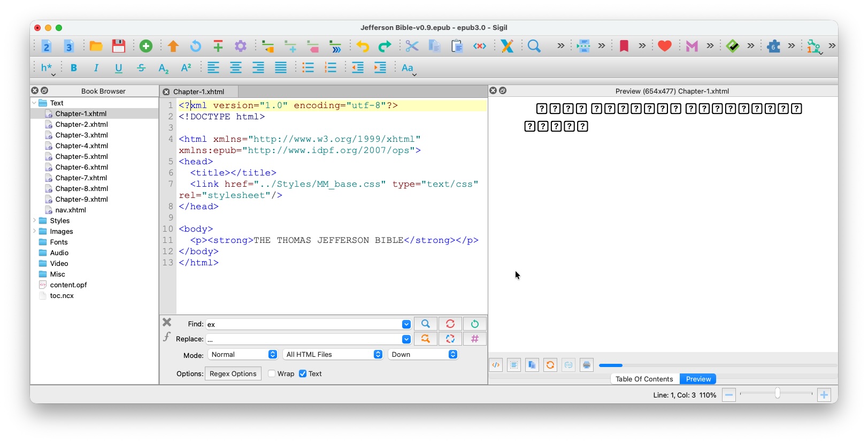Click in the Find text field
The height and width of the screenshot is (443, 868).
coord(304,324)
